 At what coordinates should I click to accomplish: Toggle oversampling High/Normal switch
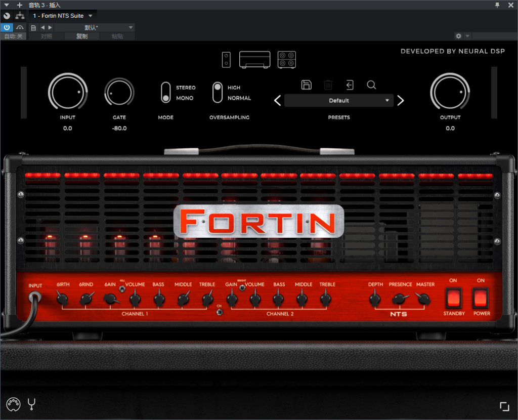click(x=218, y=93)
